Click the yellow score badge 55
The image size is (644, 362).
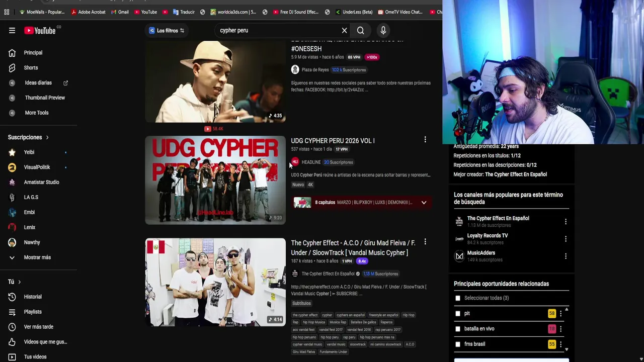552,344
